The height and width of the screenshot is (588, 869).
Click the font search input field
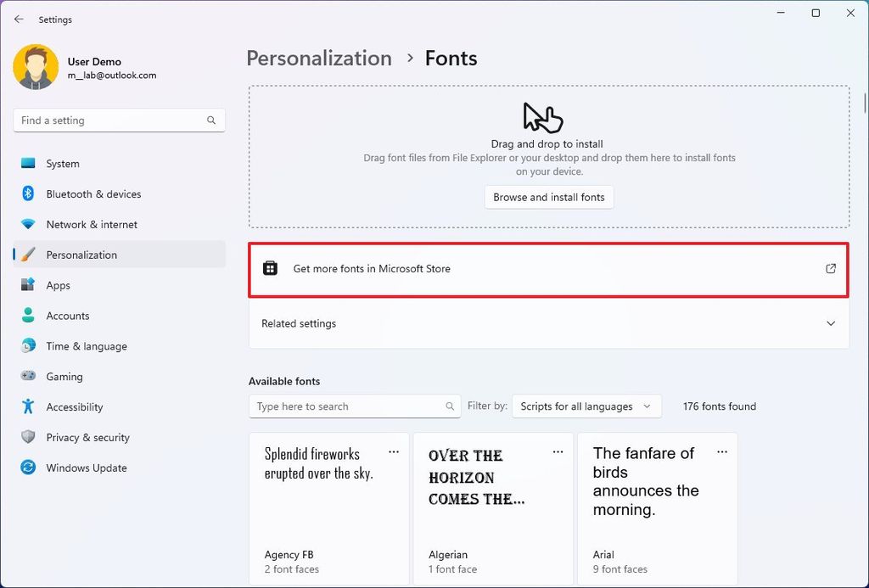[x=348, y=406]
